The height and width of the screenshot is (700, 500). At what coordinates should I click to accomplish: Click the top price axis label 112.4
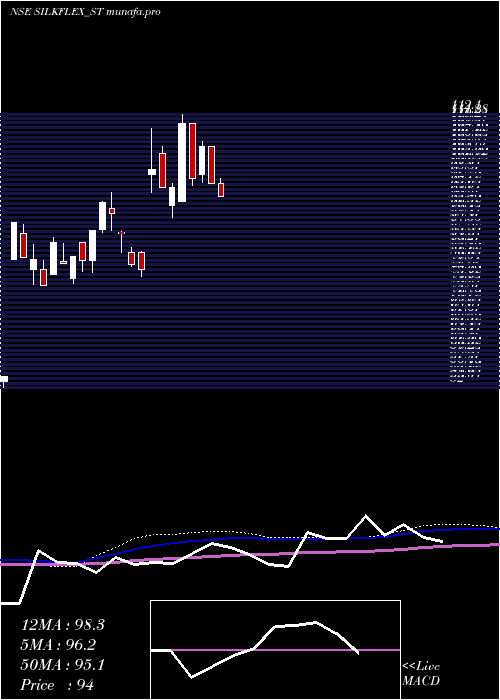tap(466, 104)
